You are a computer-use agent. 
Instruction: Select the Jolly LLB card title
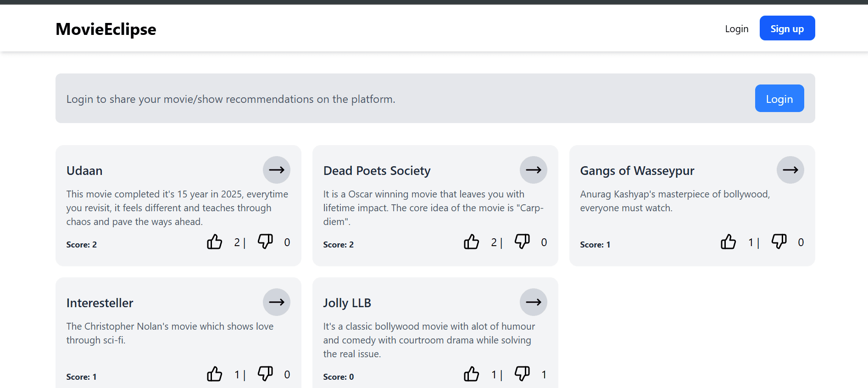[x=347, y=303]
